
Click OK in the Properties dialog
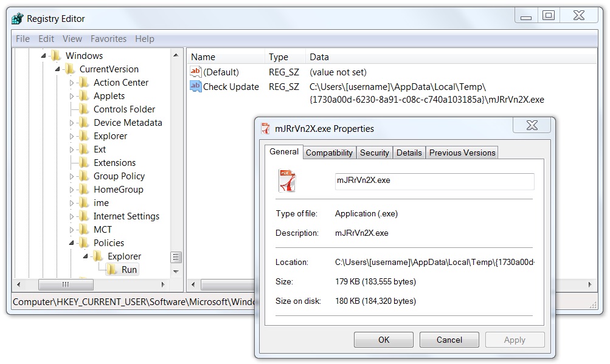(384, 340)
